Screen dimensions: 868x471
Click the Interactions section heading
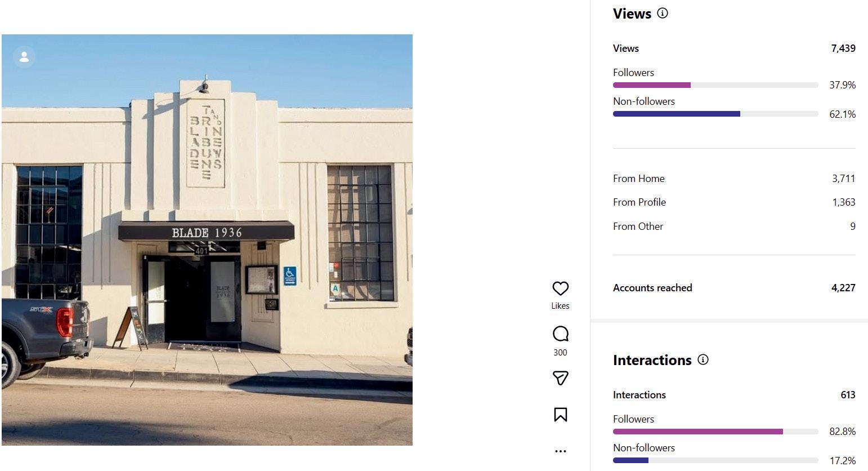pos(652,360)
